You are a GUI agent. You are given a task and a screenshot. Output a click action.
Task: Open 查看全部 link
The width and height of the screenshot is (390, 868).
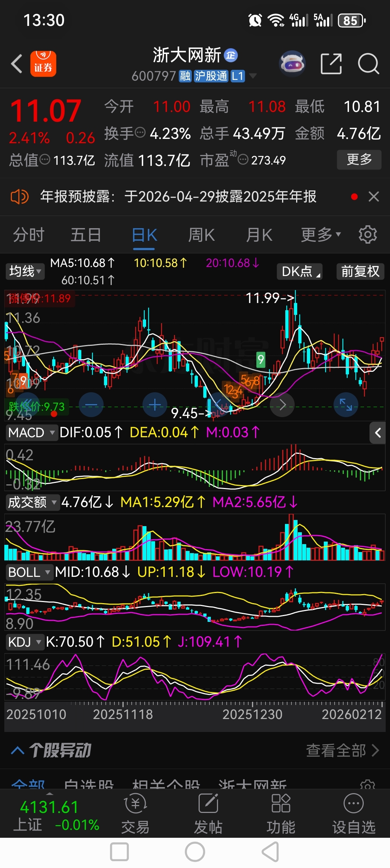pos(343,751)
